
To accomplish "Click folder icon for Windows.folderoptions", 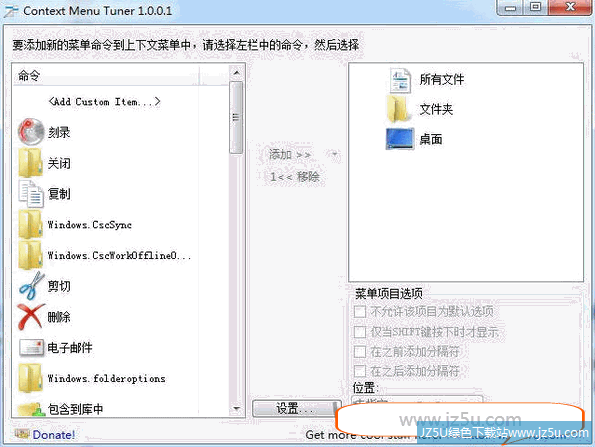I will coord(30,378).
